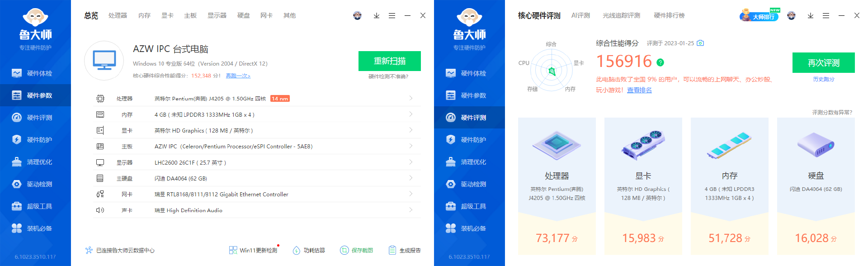Viewport: 868px width, 266px height.
Task: Open 硬件体检 in the right window sidebar
Action: point(469,73)
